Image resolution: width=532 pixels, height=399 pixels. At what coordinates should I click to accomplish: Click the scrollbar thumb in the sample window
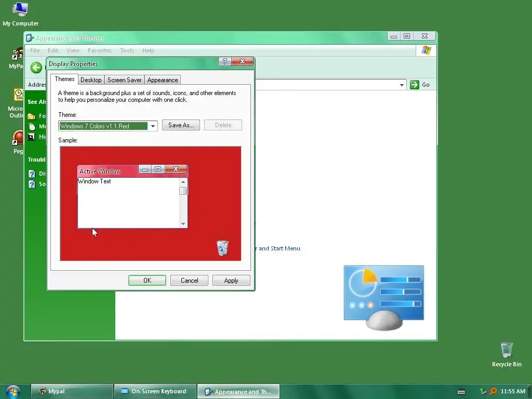tap(183, 191)
